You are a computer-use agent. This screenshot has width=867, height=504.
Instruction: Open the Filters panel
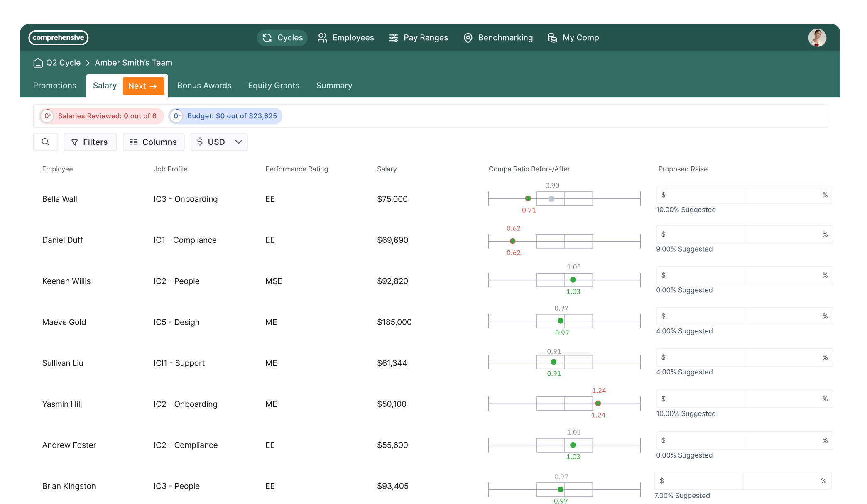point(90,142)
